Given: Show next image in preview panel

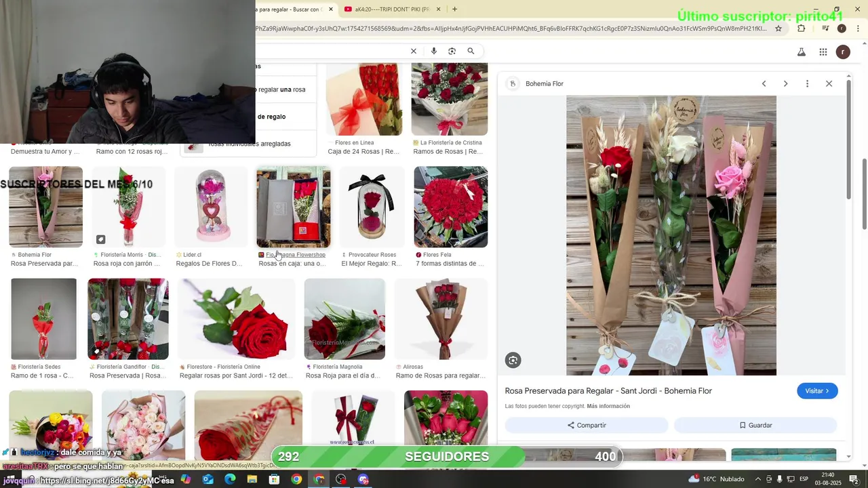Looking at the screenshot, I should coord(785,83).
